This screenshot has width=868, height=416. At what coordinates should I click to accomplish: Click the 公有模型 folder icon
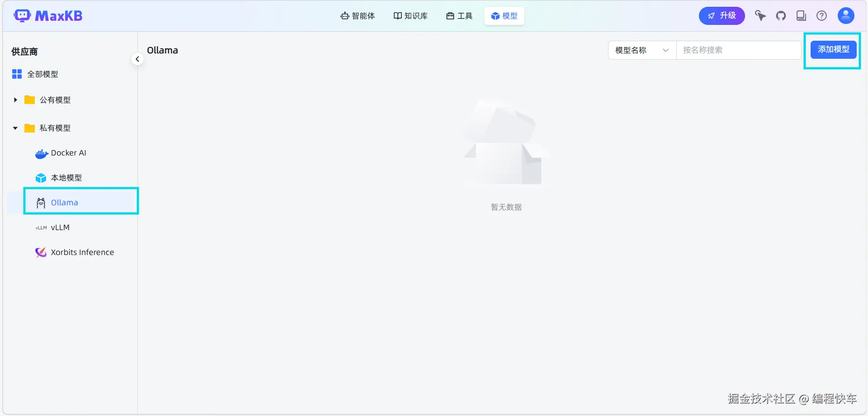pyautogui.click(x=29, y=100)
